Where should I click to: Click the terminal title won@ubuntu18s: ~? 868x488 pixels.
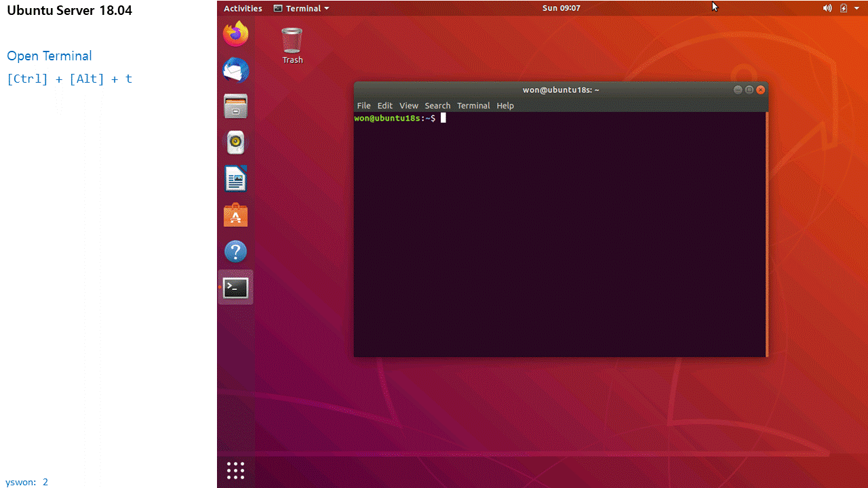[x=561, y=90]
